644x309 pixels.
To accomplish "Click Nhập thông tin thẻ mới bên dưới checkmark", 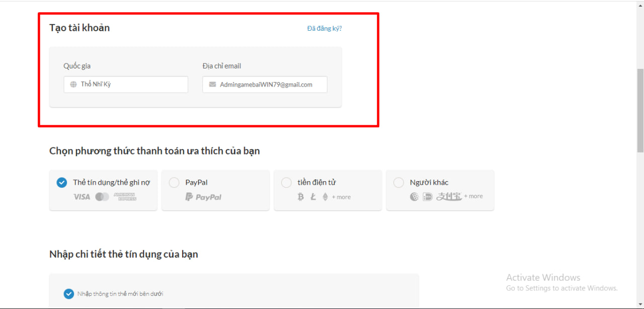I will click(68, 293).
